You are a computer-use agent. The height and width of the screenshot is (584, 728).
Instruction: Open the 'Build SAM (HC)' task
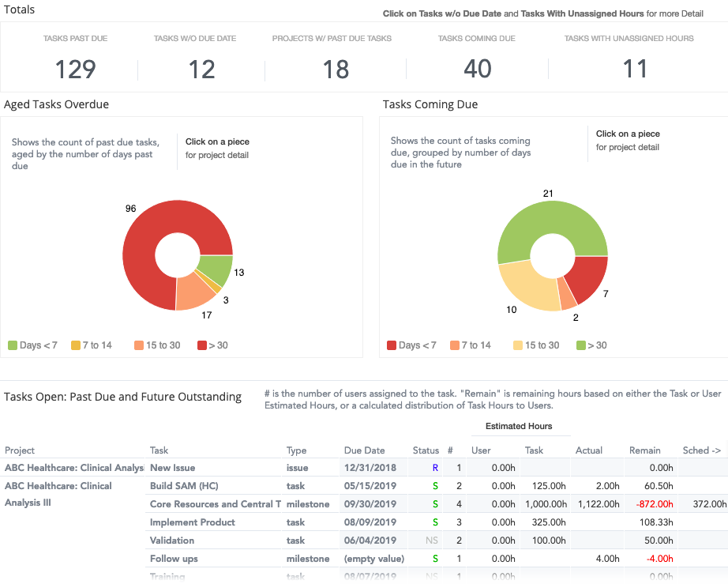click(184, 486)
